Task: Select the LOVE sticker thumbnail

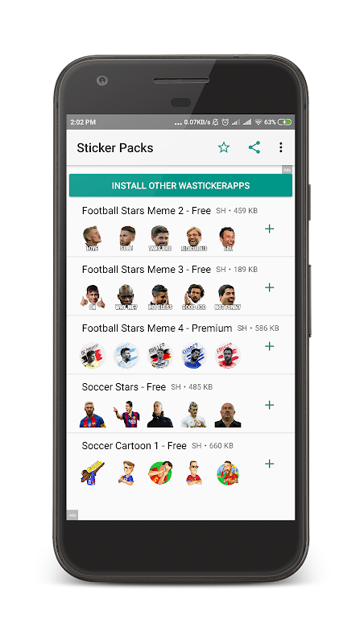Action: tap(92, 238)
